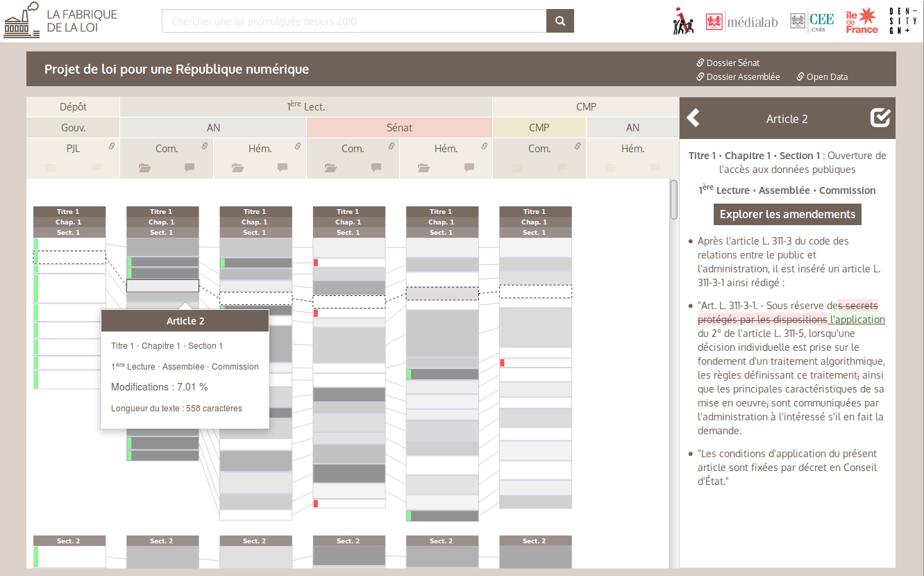Toggle the checkbox icon in Article 2 header
This screenshot has height=576, width=924.
[880, 118]
